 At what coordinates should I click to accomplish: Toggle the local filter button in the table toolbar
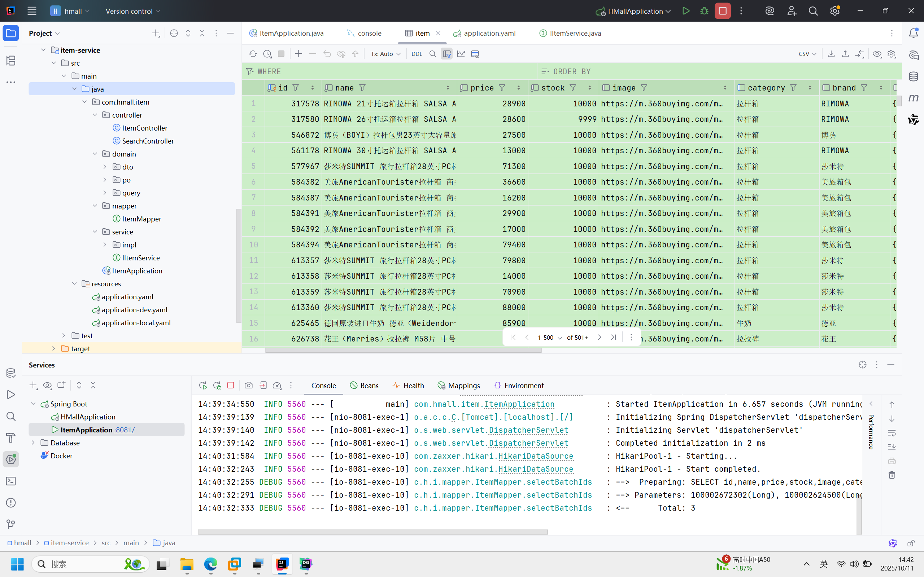tap(446, 54)
